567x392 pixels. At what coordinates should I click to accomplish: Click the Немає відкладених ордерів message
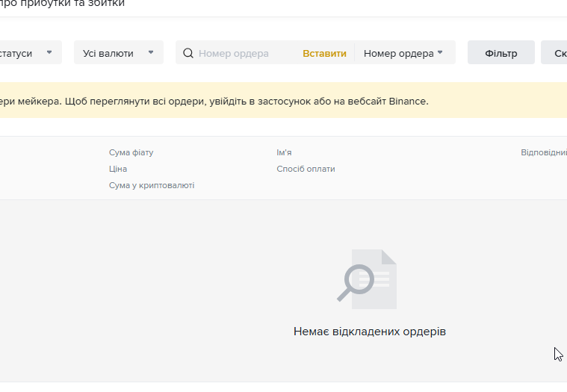tap(370, 332)
